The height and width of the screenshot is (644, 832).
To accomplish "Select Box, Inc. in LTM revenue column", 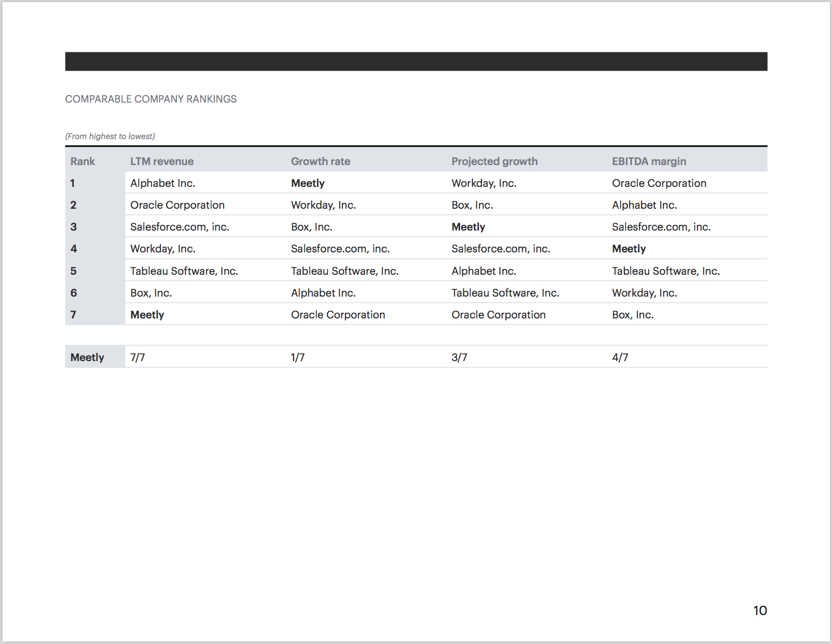I will [x=151, y=293].
